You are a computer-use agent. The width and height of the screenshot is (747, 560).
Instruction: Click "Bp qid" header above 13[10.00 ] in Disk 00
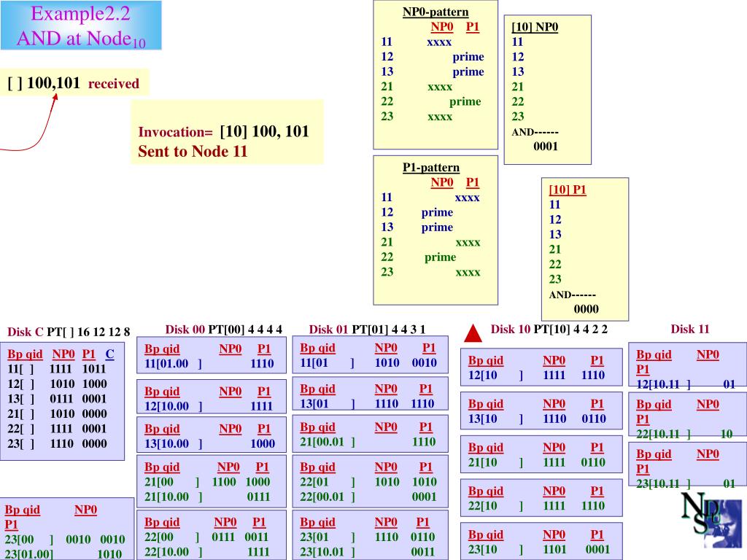pyautogui.click(x=162, y=429)
